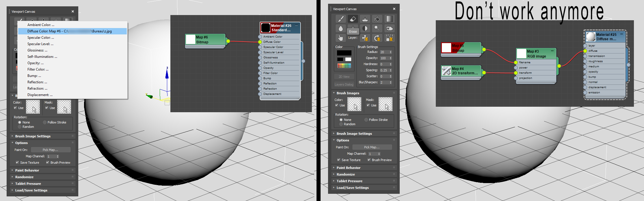The image size is (644, 201).
Task: Select None rotation in left panel
Action: coord(20,122)
